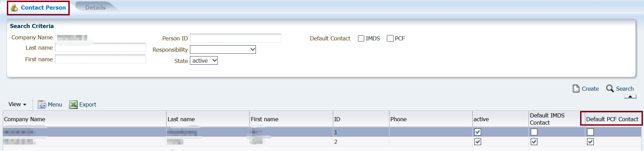
Task: Collapse the search criteria panel arrow
Action: click(630, 97)
